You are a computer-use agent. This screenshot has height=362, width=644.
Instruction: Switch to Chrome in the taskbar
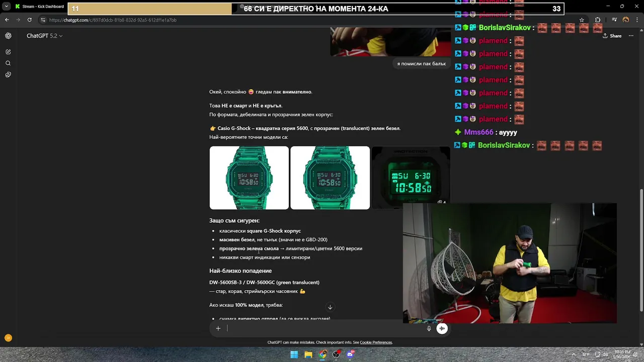[323, 354]
